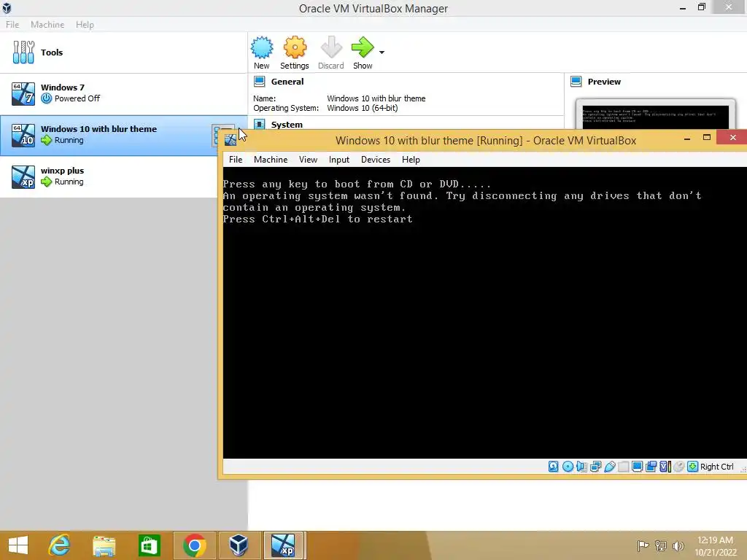Open the Windows Start button
This screenshot has width=747, height=560.
coord(18,545)
